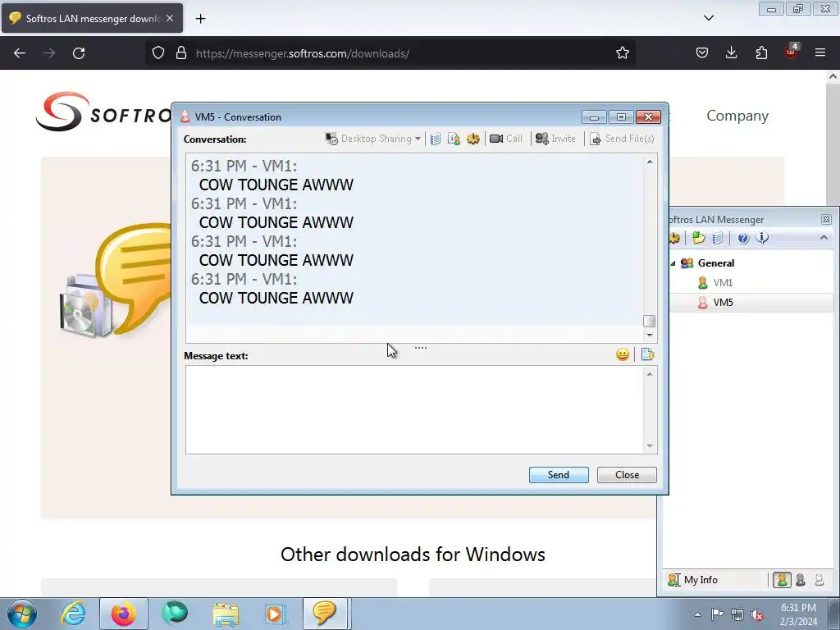Screen dimensions: 840x630
Task: Switch to Firefox in the taskbar
Action: (123, 614)
